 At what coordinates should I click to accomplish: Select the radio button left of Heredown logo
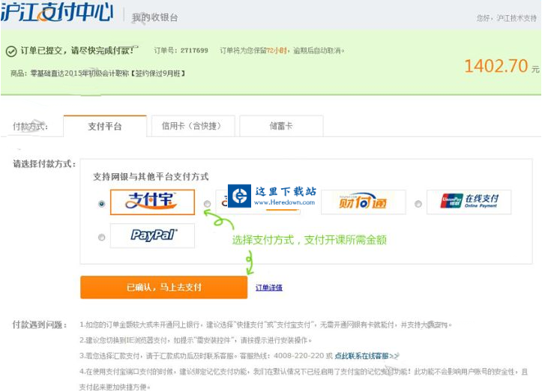(x=207, y=204)
